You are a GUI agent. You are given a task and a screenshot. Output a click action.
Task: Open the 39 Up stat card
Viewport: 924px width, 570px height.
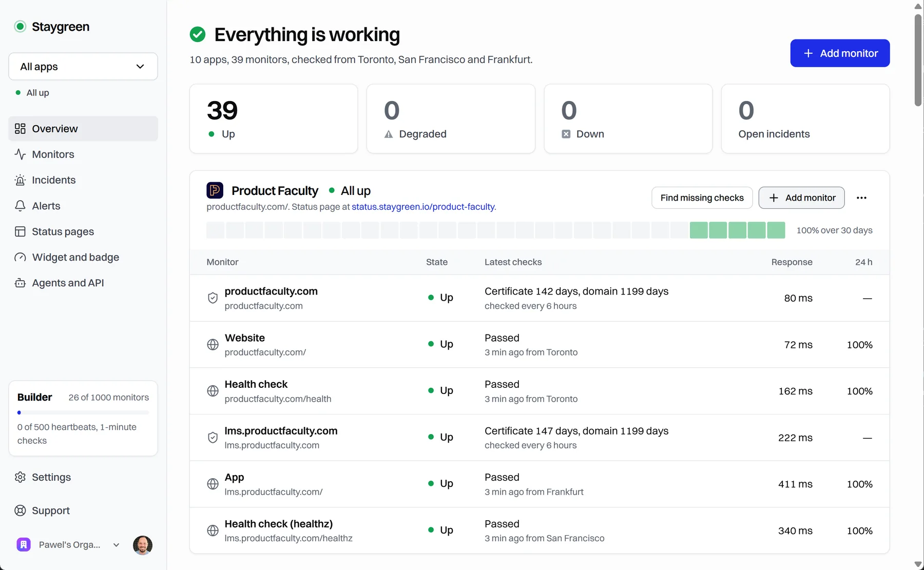click(274, 119)
